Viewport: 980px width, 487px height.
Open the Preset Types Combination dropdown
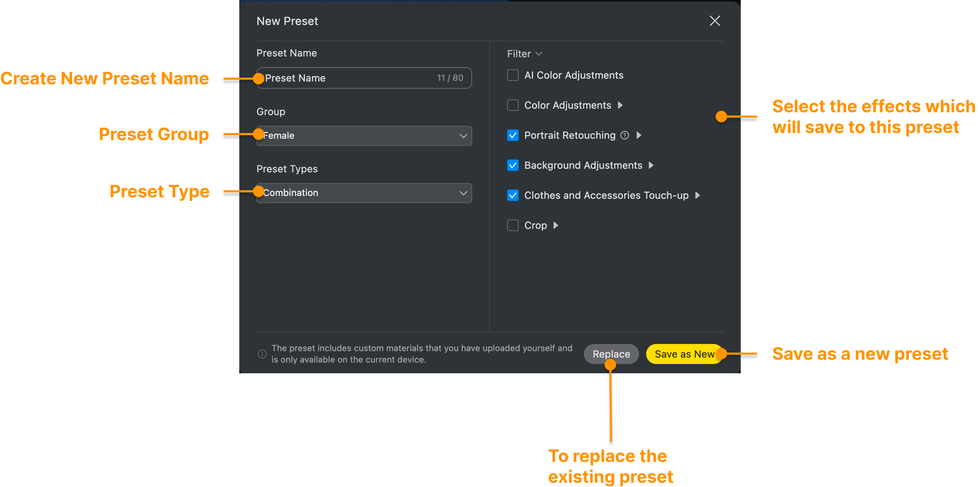click(x=364, y=193)
